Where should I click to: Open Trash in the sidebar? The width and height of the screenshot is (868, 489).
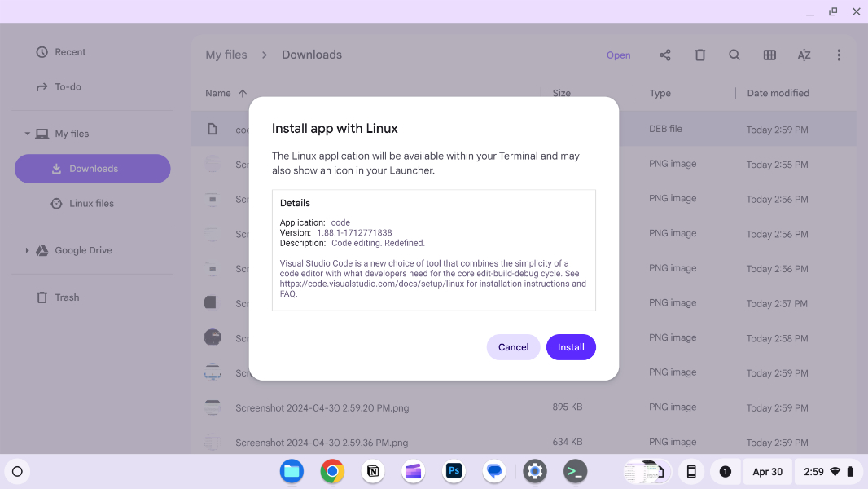(x=67, y=297)
